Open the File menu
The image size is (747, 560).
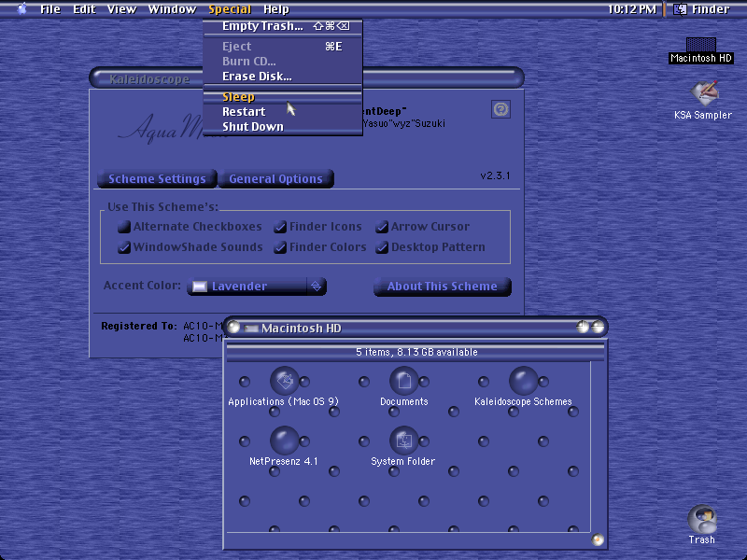(x=50, y=9)
